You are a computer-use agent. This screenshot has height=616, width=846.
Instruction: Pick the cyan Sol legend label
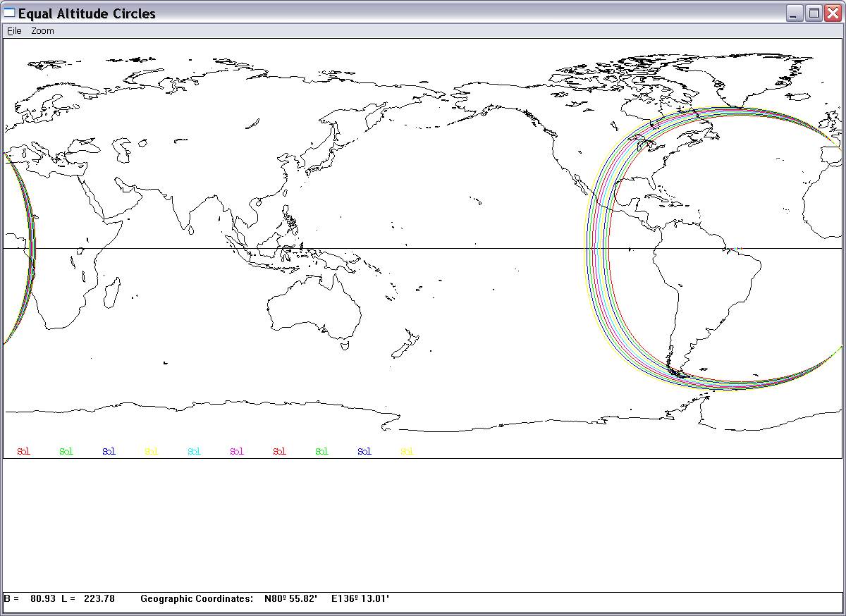(194, 452)
